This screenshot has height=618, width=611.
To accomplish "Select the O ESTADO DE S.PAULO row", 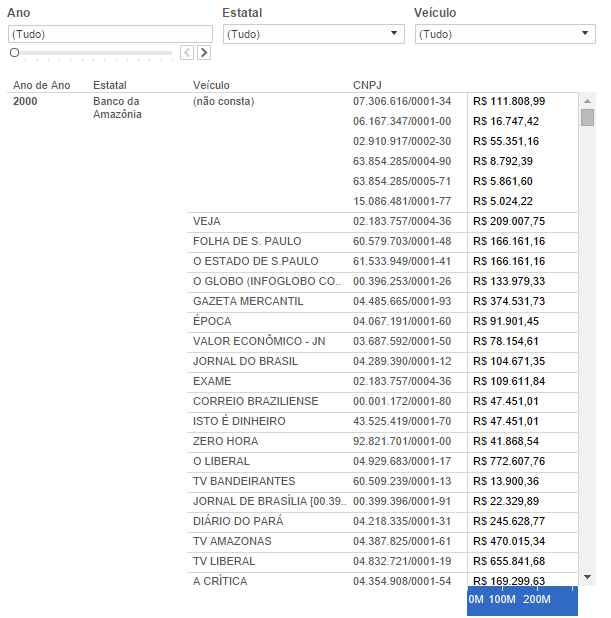I will [255, 261].
